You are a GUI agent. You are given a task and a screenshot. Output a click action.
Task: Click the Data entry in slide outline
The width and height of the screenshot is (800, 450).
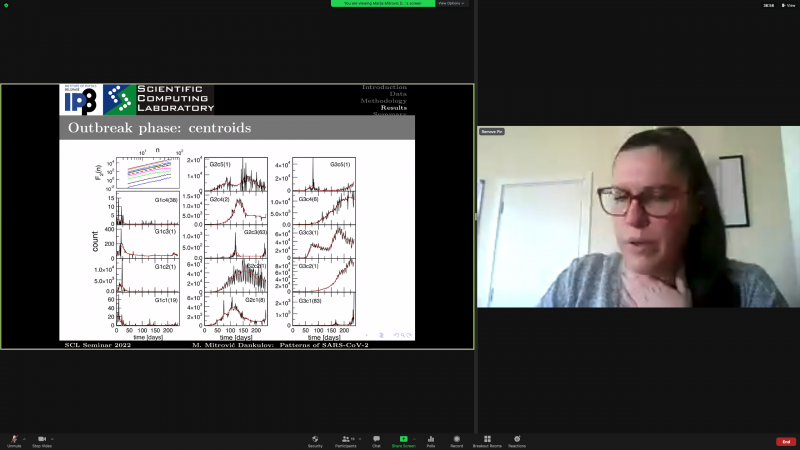pyautogui.click(x=398, y=94)
